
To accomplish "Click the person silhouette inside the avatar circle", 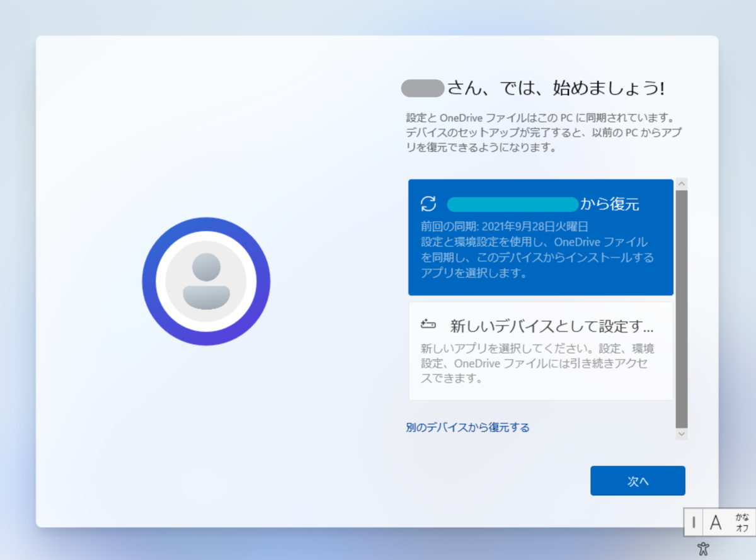I will pos(206,280).
